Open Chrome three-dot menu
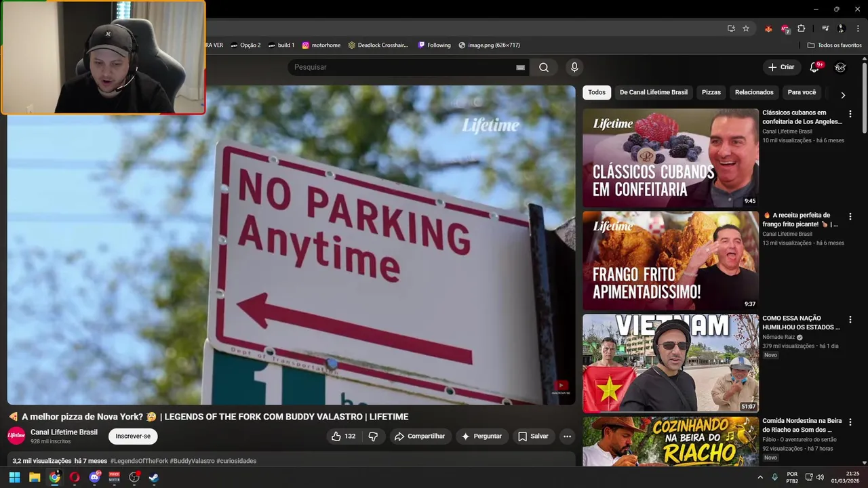868x488 pixels. pos(858,28)
